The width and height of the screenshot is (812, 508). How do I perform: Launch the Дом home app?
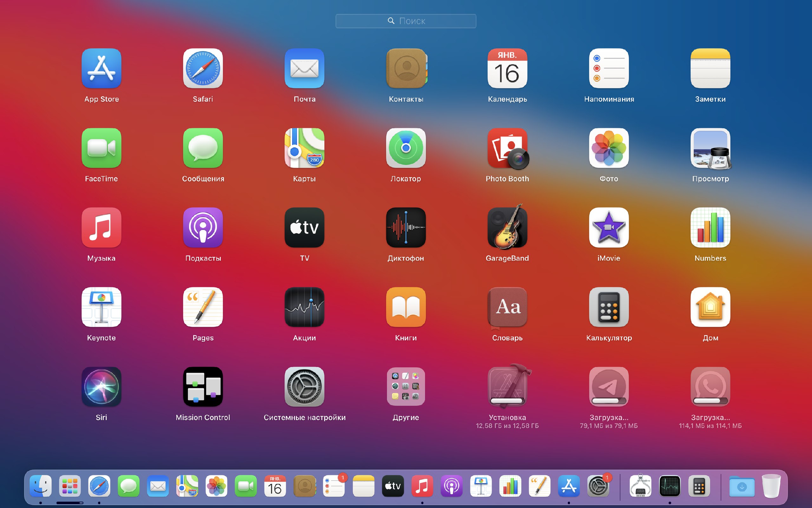click(710, 307)
